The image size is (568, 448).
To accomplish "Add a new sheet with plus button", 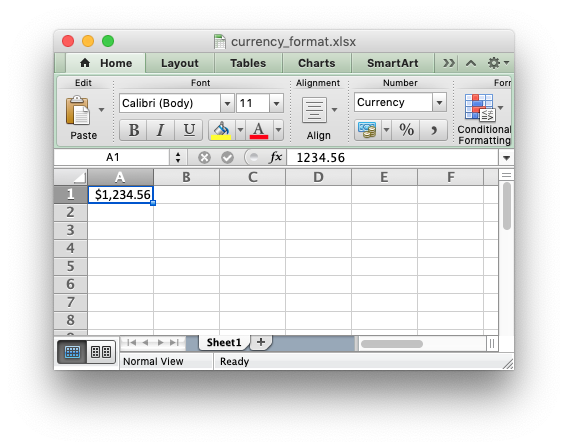I will (x=261, y=342).
